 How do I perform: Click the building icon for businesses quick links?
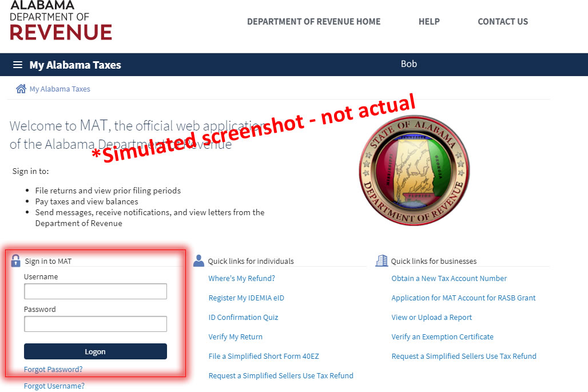382,261
